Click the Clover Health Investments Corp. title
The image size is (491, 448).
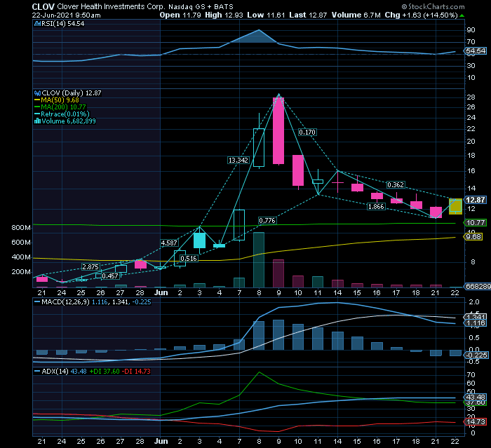point(111,6)
